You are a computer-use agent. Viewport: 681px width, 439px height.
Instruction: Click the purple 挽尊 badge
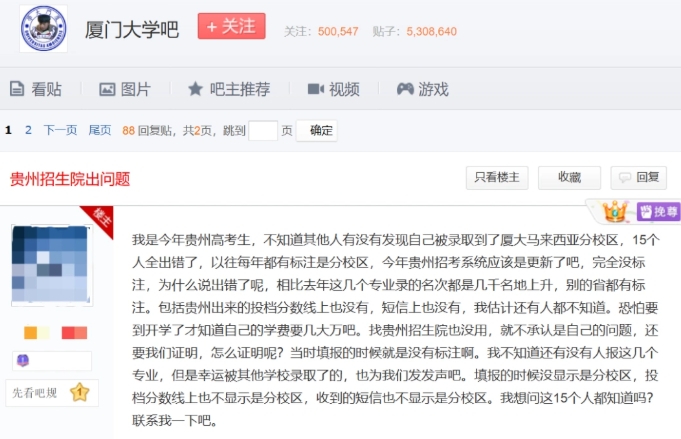[658, 211]
